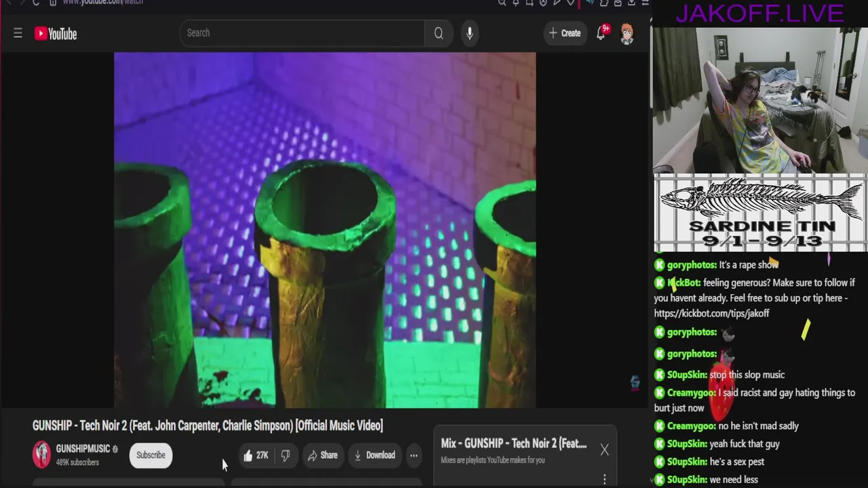The image size is (868, 488).
Task: Click the 489K subscribers count
Action: [x=77, y=462]
